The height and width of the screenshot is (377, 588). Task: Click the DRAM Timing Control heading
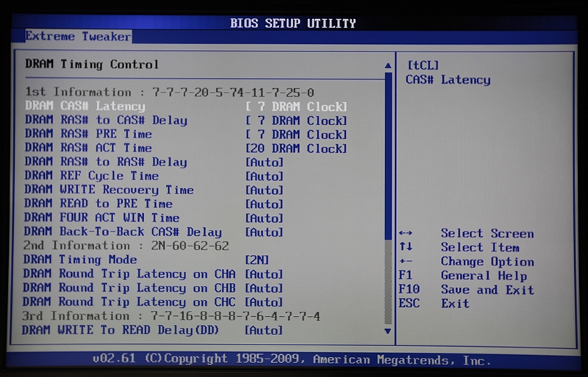click(x=92, y=65)
